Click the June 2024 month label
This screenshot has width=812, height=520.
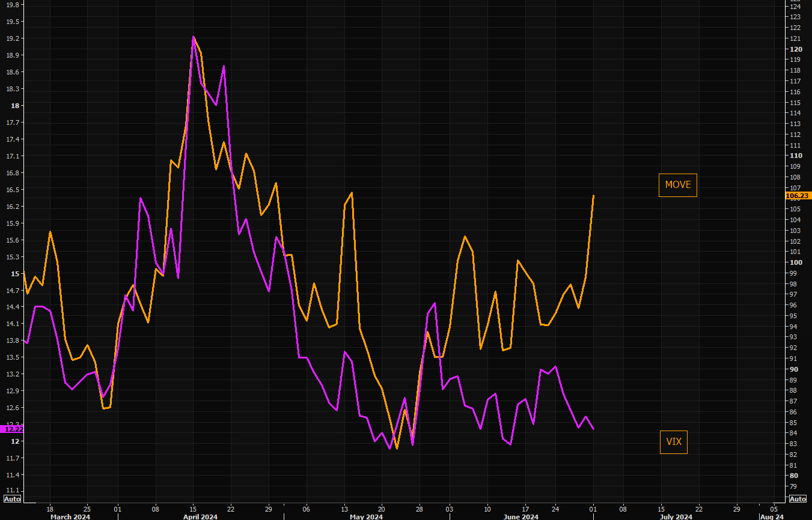point(521,516)
